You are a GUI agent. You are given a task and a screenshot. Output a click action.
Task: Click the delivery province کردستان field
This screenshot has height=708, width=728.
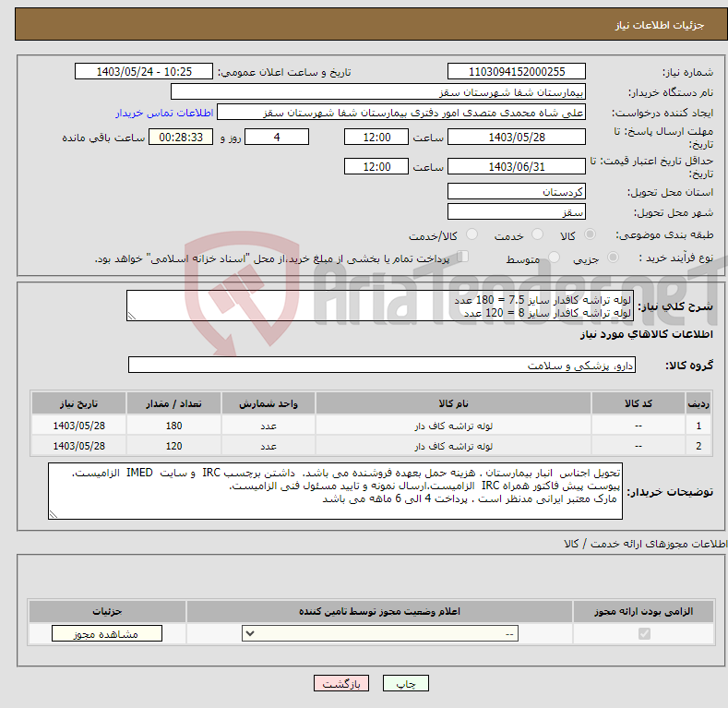pyautogui.click(x=517, y=191)
